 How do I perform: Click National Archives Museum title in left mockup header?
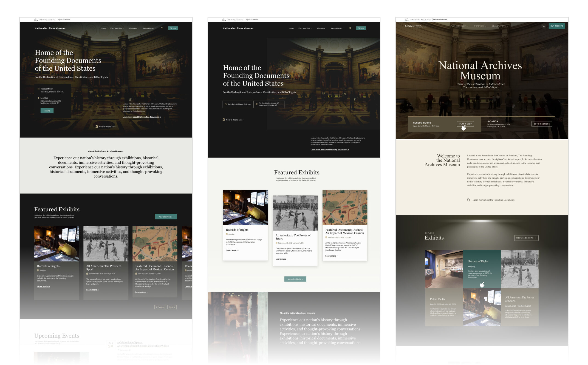(x=50, y=28)
